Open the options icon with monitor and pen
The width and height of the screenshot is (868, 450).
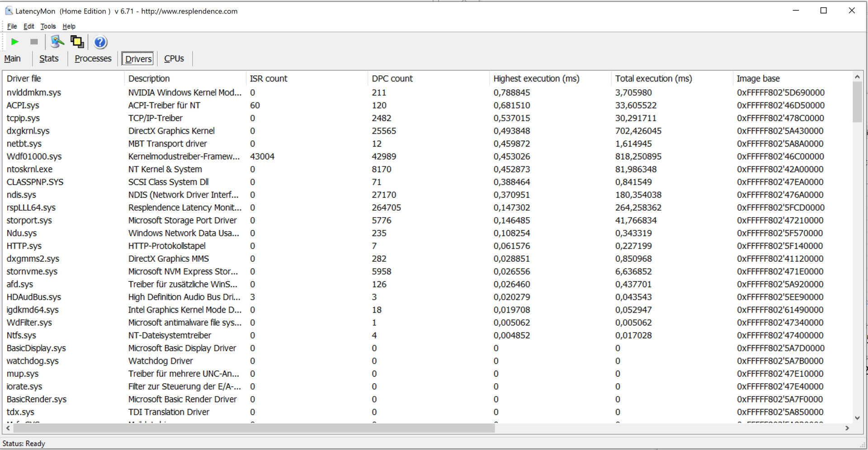point(57,42)
